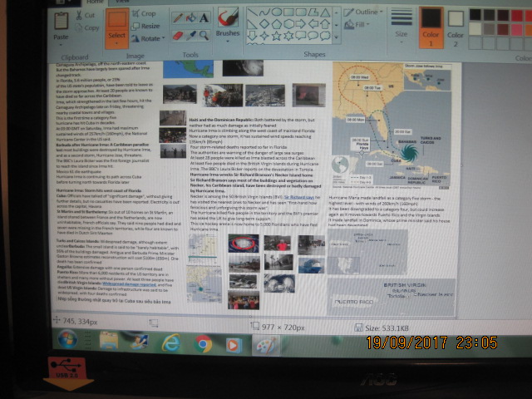Select the Text tool
Viewport: 532px width, 399px height.
pos(204,17)
